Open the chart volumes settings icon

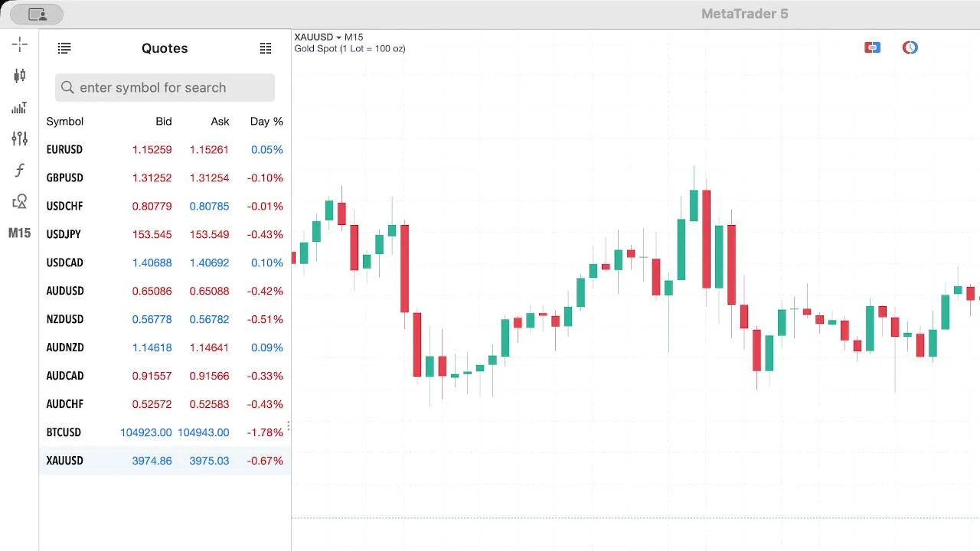coord(20,107)
